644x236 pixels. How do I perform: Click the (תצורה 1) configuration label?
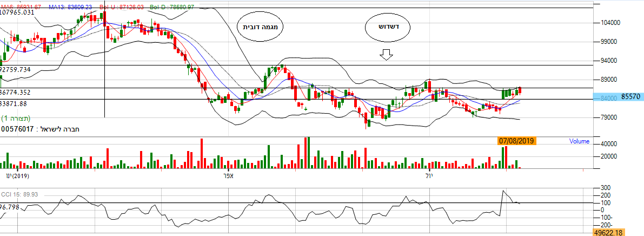(x=16, y=118)
